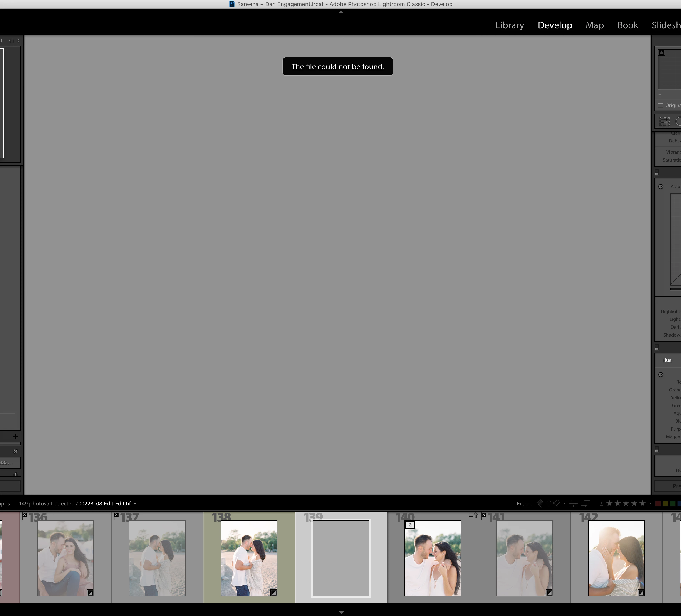Toggle the HSL panel on/off switch

[x=657, y=348]
